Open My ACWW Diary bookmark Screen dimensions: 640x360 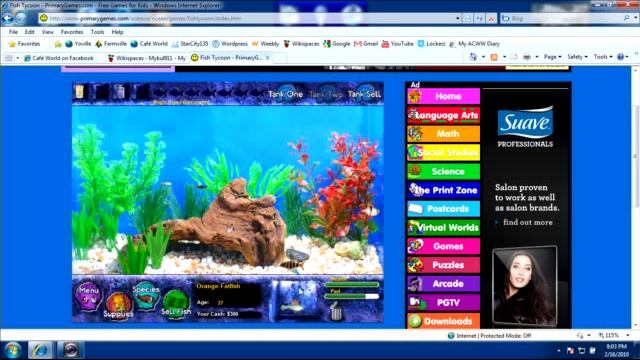point(474,44)
